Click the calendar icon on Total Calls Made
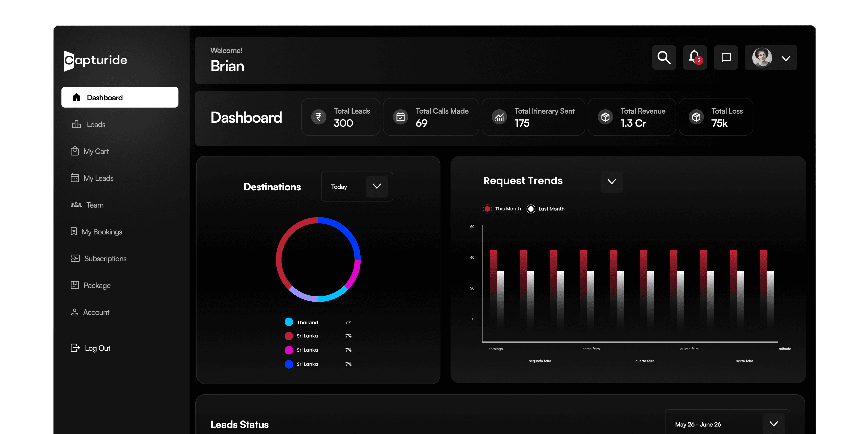 400,117
